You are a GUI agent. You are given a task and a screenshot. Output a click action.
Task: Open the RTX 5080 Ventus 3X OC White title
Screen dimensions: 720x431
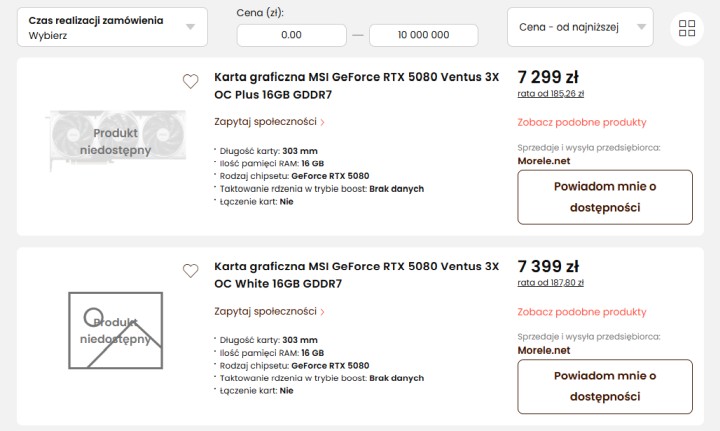tap(356, 274)
